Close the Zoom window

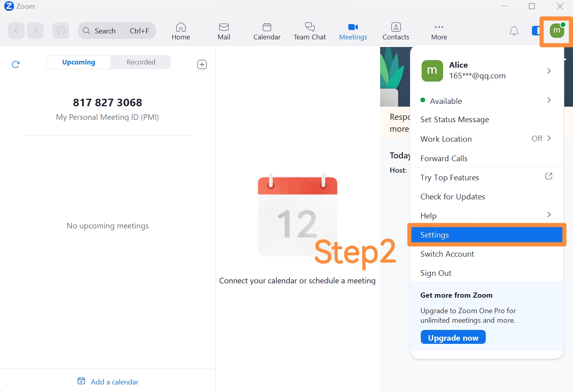[560, 6]
